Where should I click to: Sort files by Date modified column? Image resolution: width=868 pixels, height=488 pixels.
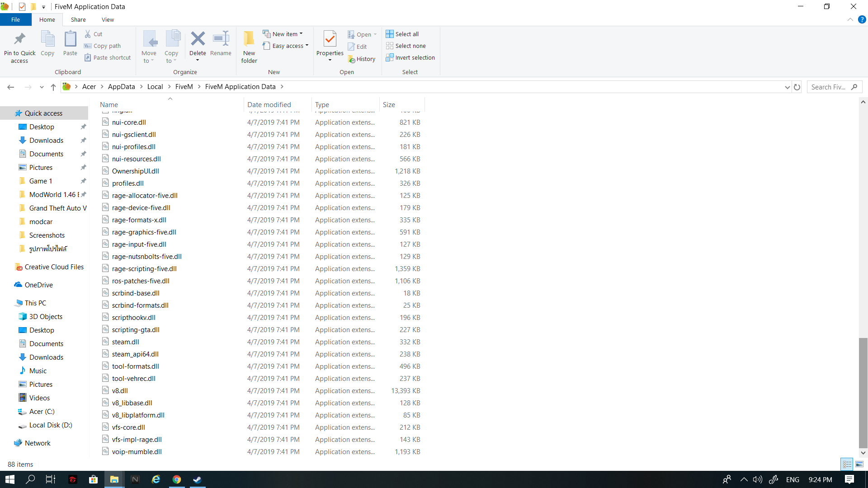coord(269,104)
